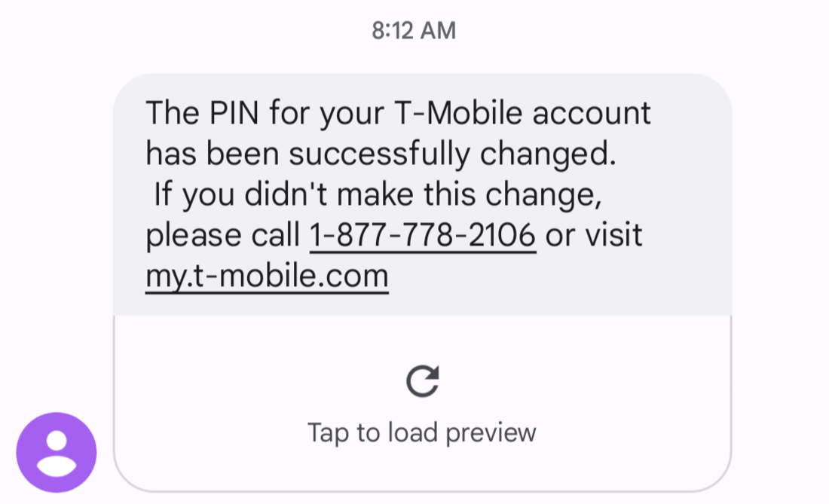Tap the 'The PIN for your T-Mobile account' line
The width and height of the screenshot is (829, 504).
pos(398,113)
